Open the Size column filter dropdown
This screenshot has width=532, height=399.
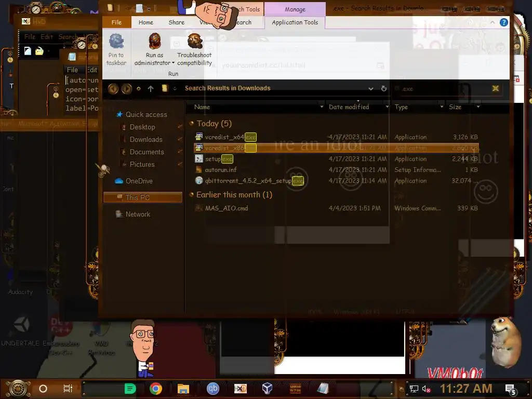coord(478,107)
